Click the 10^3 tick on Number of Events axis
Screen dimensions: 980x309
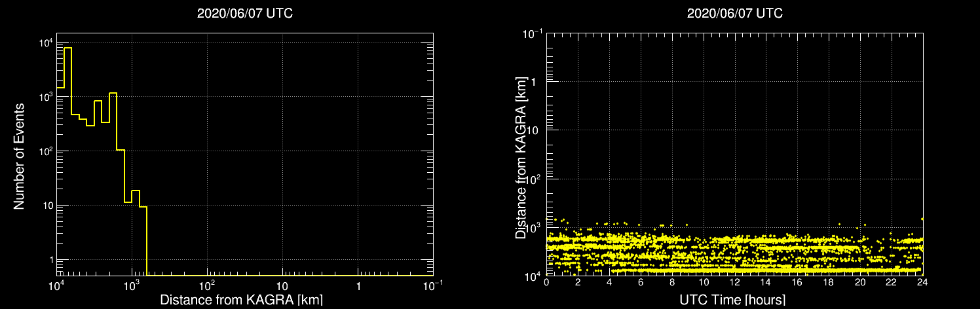point(46,98)
